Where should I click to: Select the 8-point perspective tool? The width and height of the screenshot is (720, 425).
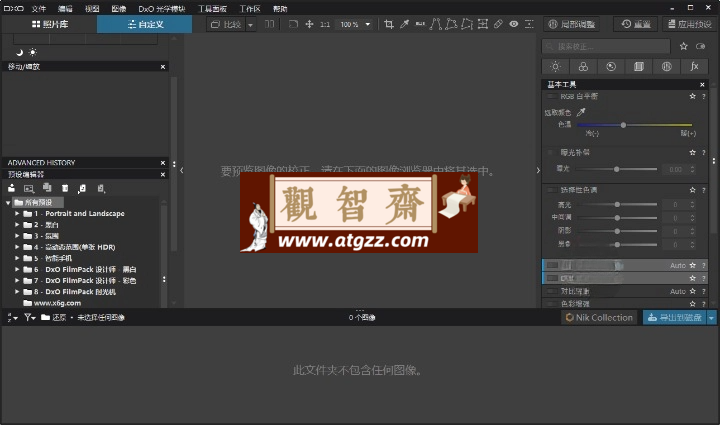tap(467, 24)
